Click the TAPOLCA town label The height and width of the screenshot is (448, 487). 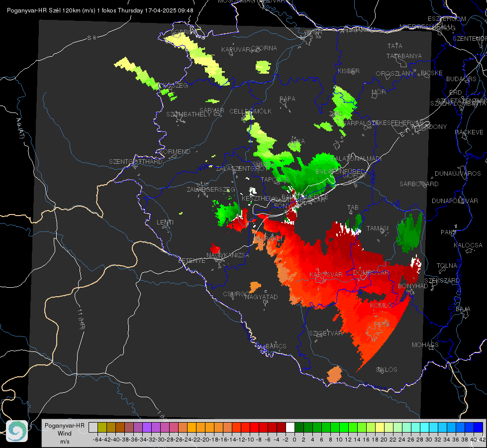(x=275, y=179)
